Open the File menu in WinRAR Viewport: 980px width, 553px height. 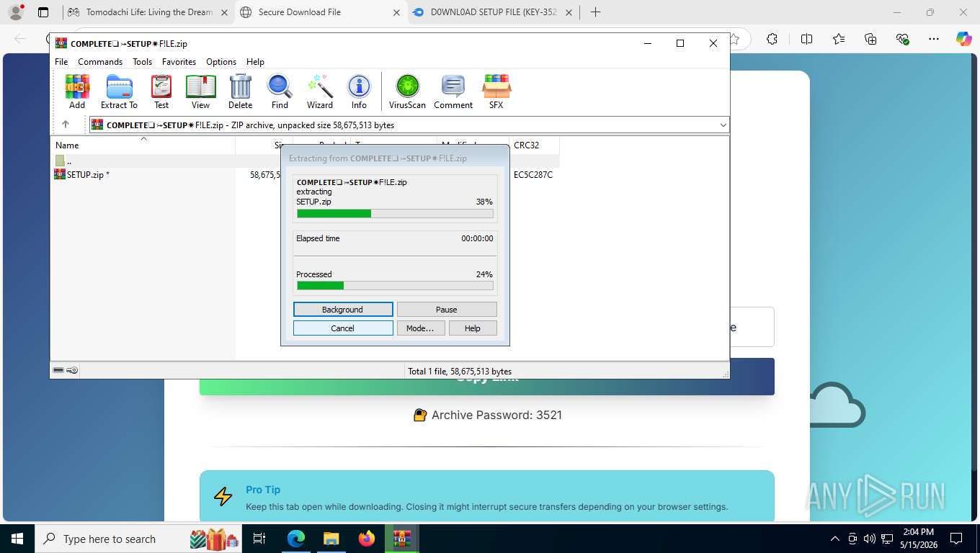pyautogui.click(x=61, y=62)
